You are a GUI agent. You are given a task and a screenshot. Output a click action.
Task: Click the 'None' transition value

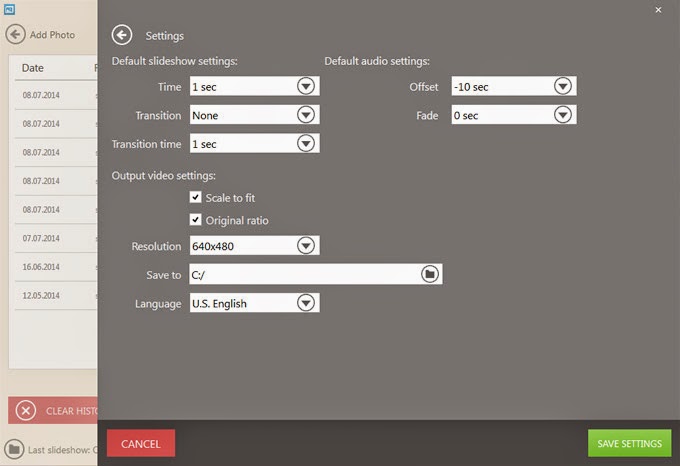(x=205, y=116)
